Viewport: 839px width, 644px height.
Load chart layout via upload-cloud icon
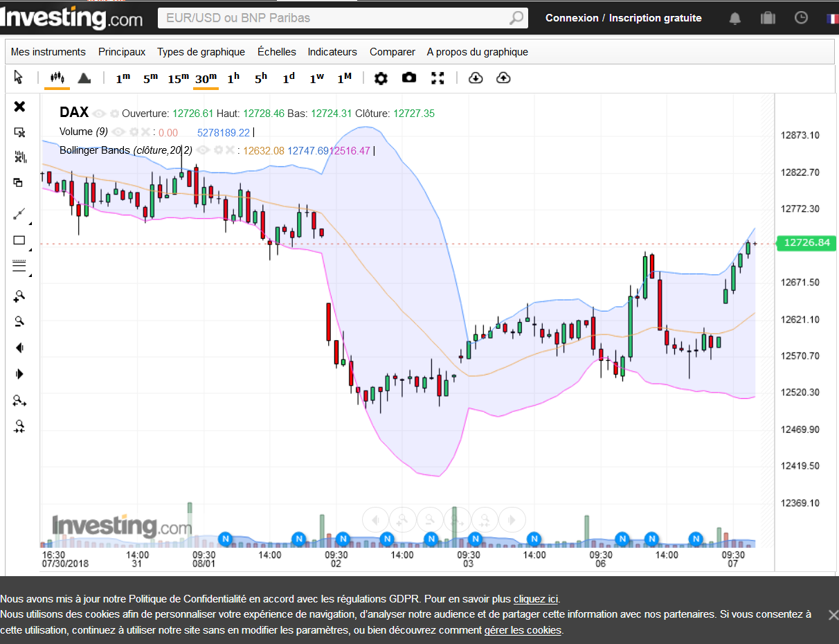coord(503,78)
